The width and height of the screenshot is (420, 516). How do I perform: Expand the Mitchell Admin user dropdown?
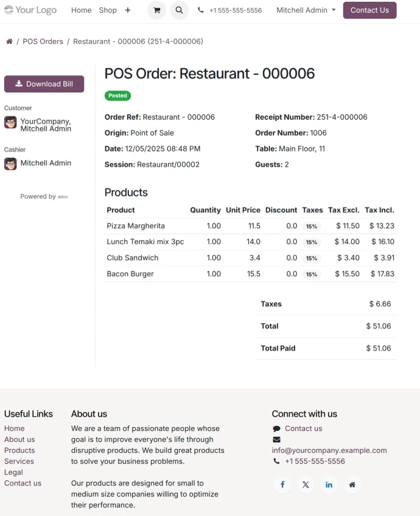(x=306, y=10)
